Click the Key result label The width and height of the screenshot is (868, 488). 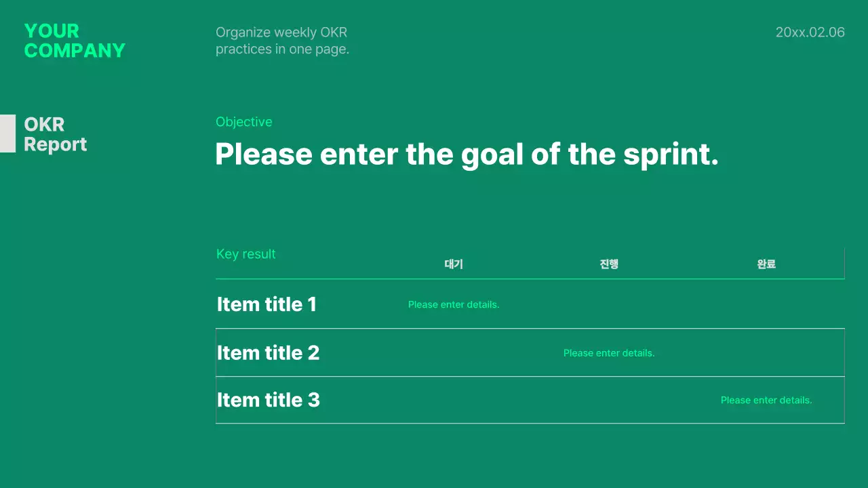[246, 254]
